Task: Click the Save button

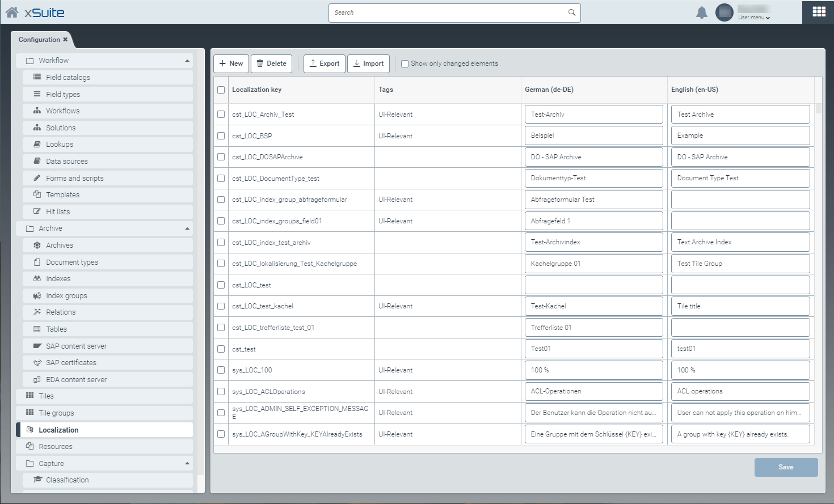Action: tap(786, 467)
